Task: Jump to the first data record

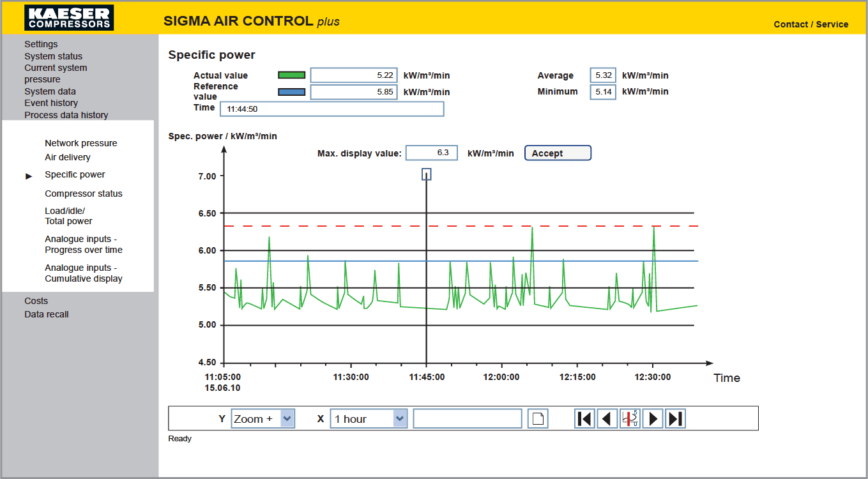Action: 584,419
